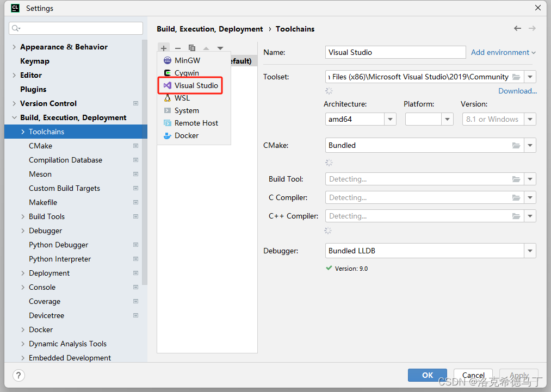Click the Download... link
This screenshot has width=551, height=392.
517,91
